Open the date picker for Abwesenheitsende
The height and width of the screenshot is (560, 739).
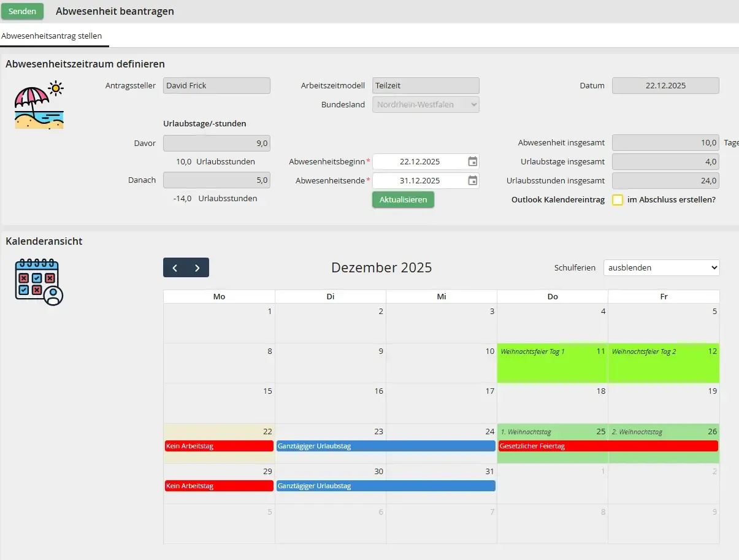click(471, 180)
